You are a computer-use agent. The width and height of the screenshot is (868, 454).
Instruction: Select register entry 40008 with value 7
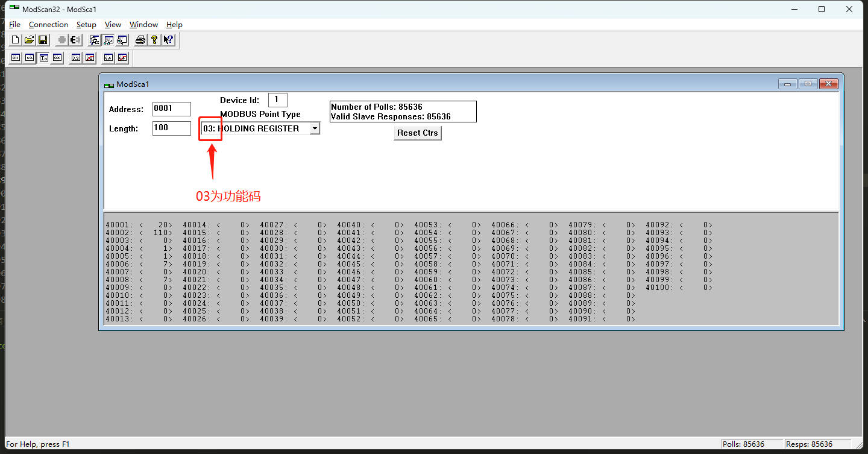tap(139, 280)
